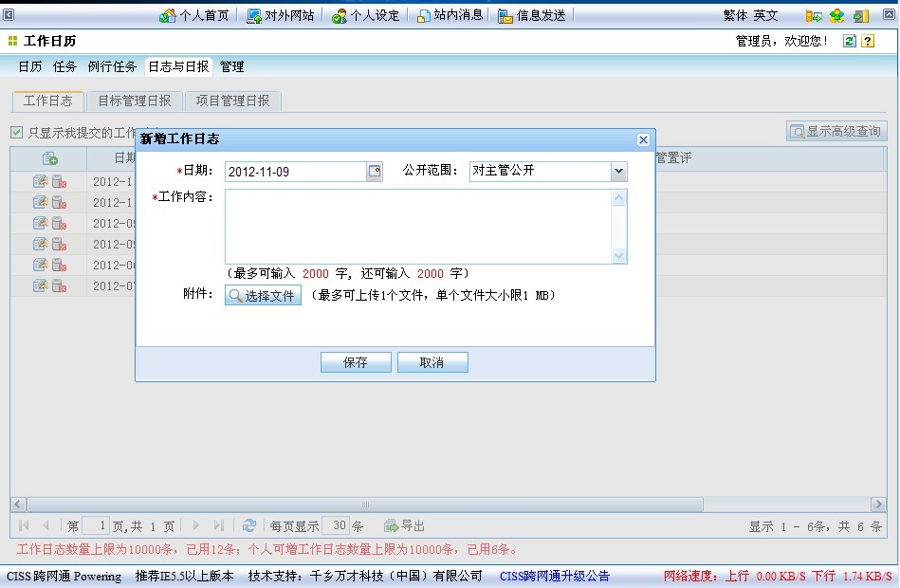Collapse the left panel arrow at top-left

pos(9,14)
